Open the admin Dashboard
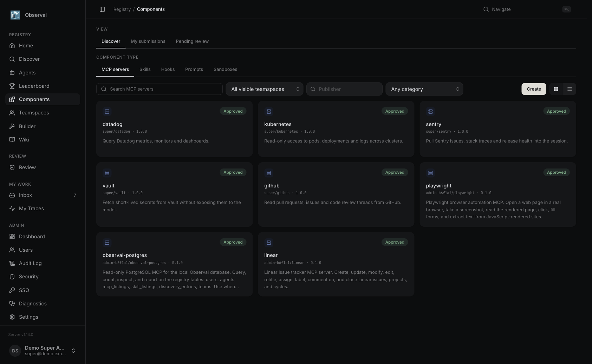Screen dimensions: 592x364 43,237
